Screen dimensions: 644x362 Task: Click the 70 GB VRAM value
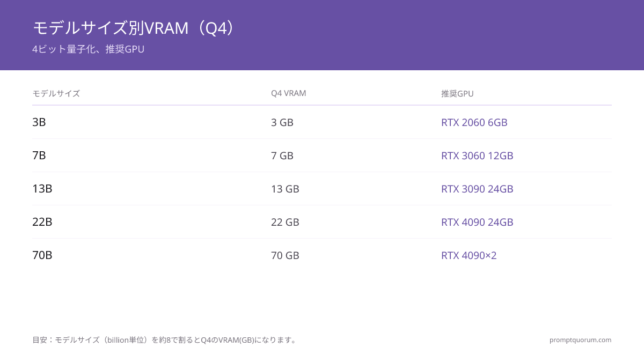[x=285, y=255]
